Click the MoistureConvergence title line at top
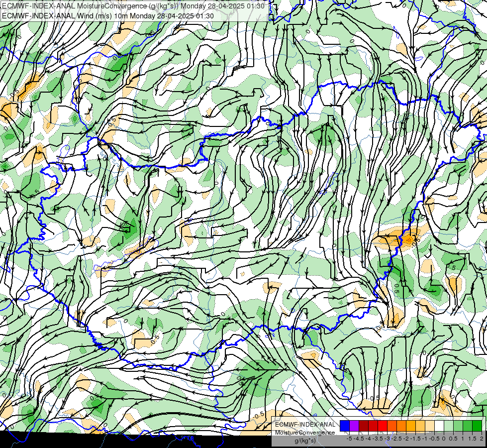This screenshot has width=487, height=448. (133, 6)
